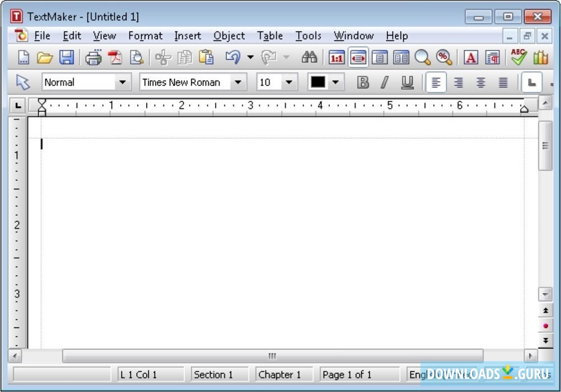This screenshot has width=561, height=392.
Task: Open the Format menu
Action: click(145, 36)
